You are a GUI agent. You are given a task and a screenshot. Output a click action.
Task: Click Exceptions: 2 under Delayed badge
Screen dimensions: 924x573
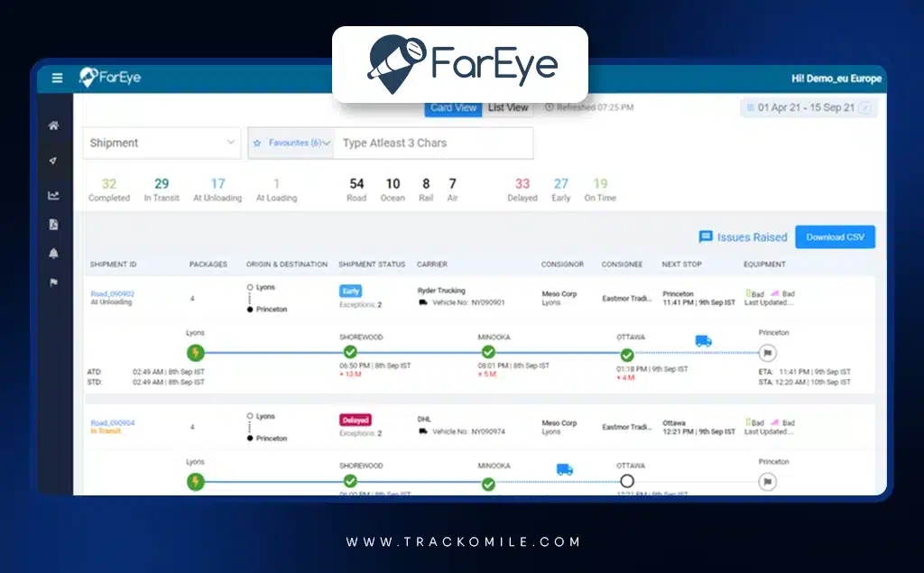point(361,433)
